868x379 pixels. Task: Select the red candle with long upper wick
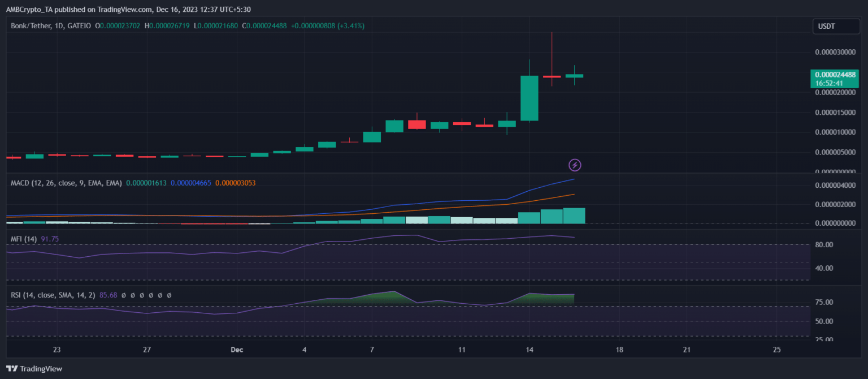pyautogui.click(x=552, y=76)
